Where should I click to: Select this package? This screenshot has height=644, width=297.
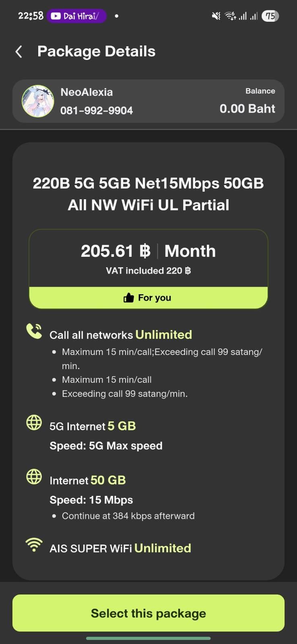(148, 613)
